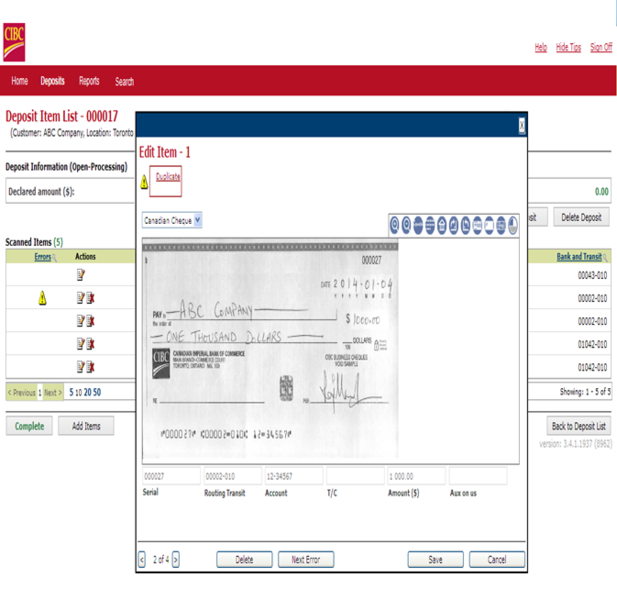Click the sixth image toolbar rotate icon
The height and width of the screenshot is (600, 617).
[454, 225]
